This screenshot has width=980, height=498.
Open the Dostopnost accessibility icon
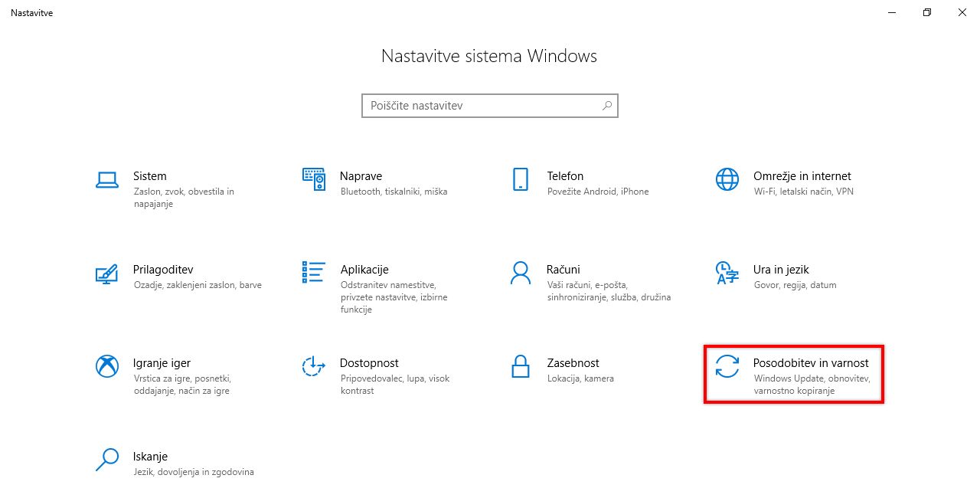click(x=314, y=366)
